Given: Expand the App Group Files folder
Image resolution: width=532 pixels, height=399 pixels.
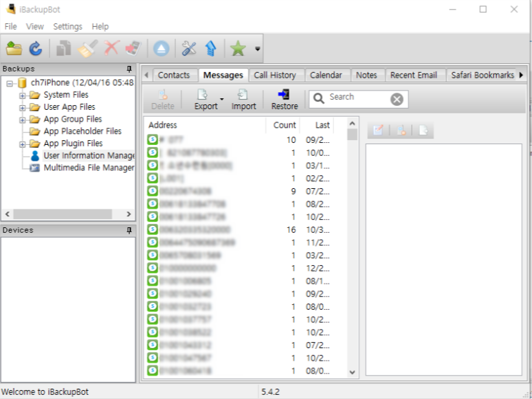Looking at the screenshot, I should (x=23, y=119).
